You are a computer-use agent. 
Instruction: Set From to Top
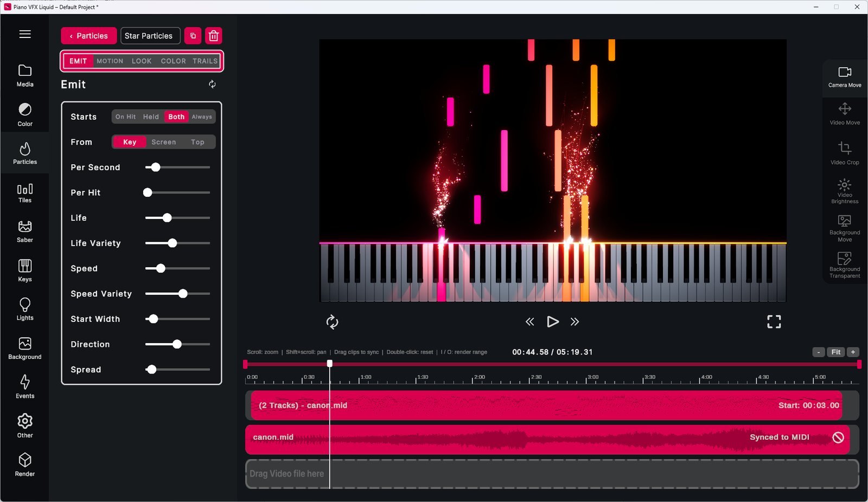click(x=197, y=142)
